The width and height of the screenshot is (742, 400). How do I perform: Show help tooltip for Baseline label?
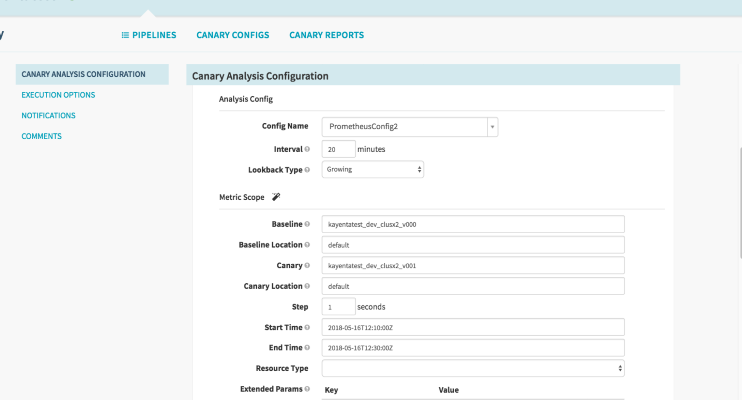[307, 224]
